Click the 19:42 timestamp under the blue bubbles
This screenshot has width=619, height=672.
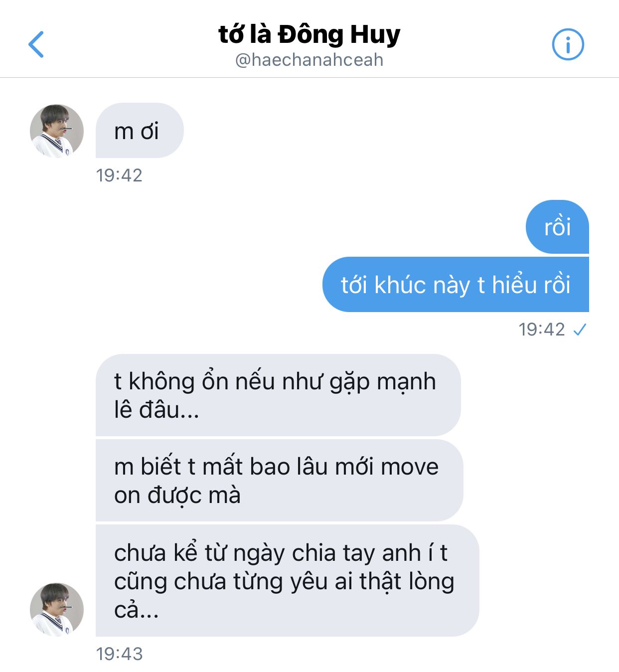coord(542,330)
